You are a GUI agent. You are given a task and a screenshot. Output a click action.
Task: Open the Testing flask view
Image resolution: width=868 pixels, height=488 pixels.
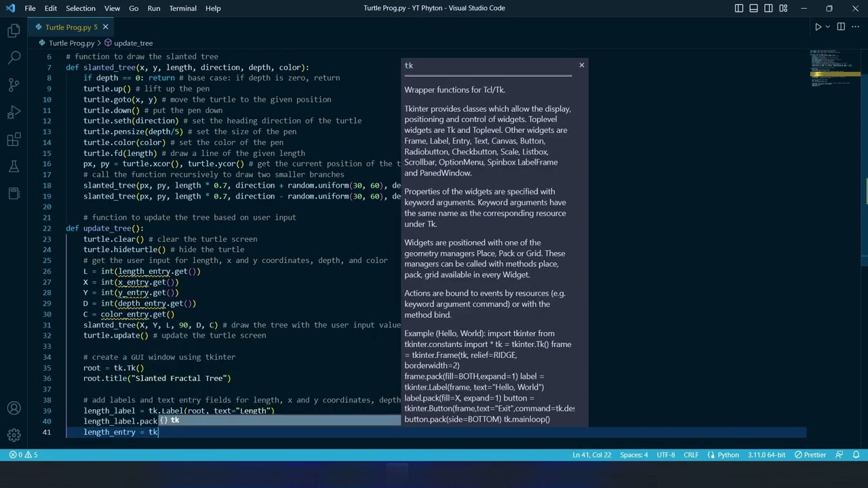pyautogui.click(x=14, y=167)
